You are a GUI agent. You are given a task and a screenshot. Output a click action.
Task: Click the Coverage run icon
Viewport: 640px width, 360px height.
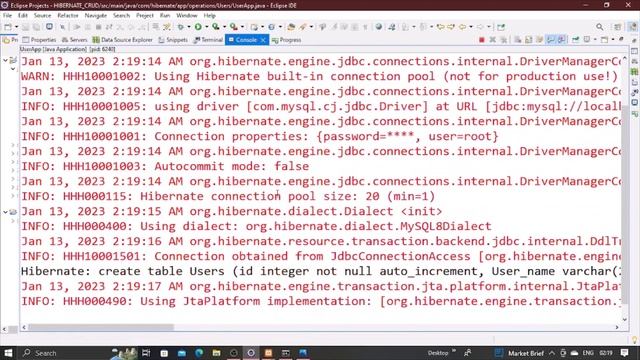(x=216, y=27)
